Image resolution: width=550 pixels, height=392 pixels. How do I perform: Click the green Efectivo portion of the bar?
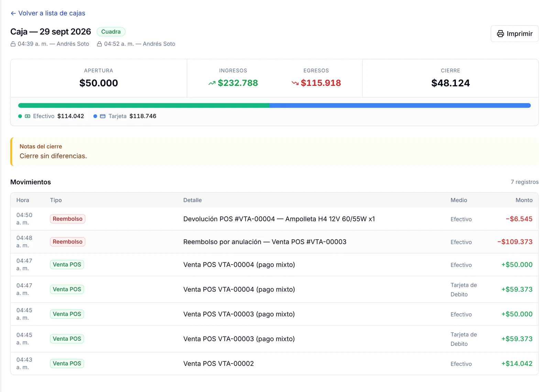tap(144, 105)
